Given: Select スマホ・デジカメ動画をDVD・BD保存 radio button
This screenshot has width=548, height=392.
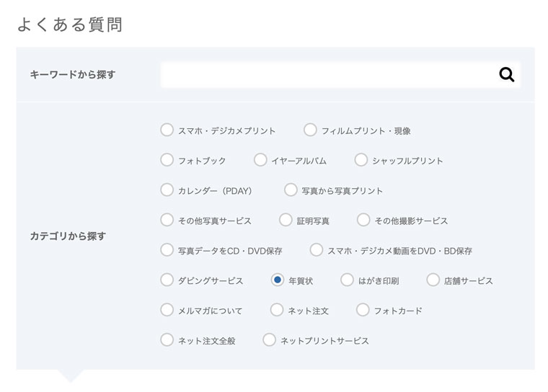Looking at the screenshot, I should (x=317, y=250).
